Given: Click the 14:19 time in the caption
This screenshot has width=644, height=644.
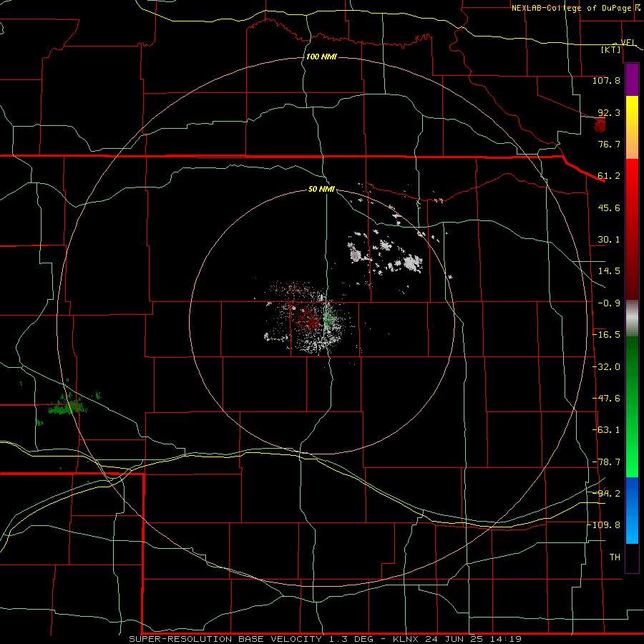Looking at the screenshot, I should point(507,639).
